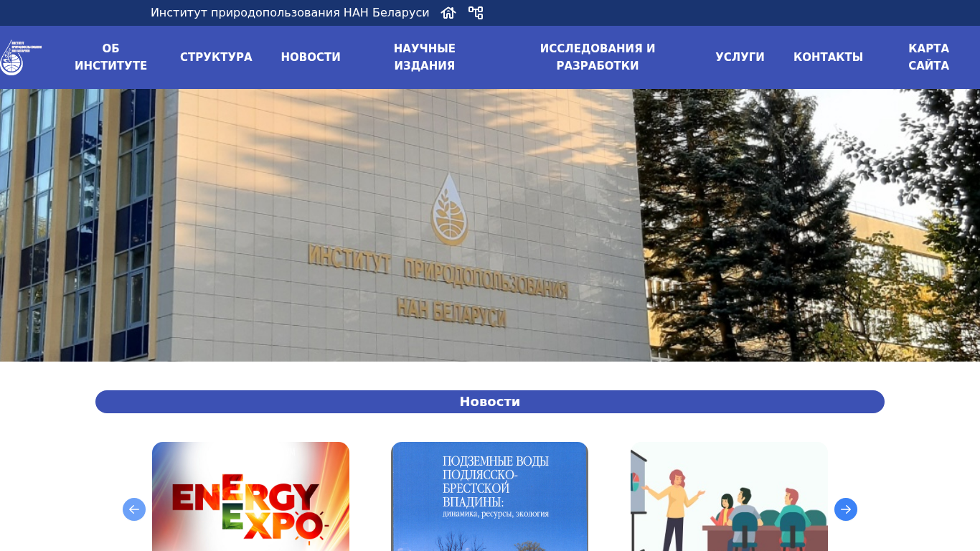Advance to next news slide arrow

(x=846, y=509)
